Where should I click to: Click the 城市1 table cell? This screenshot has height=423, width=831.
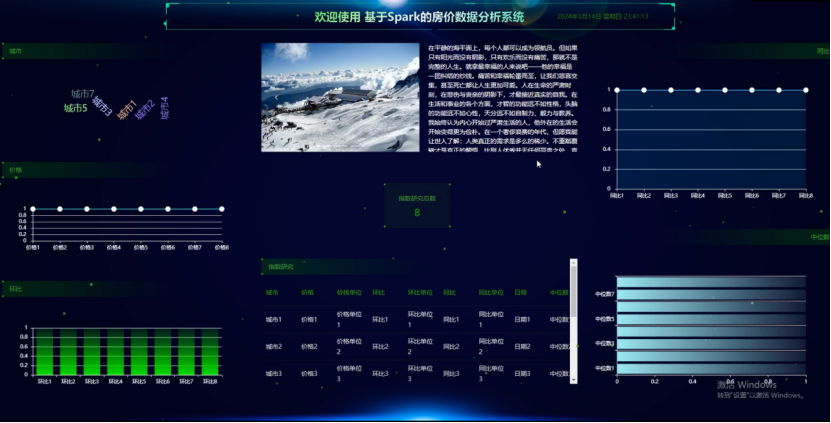(x=273, y=320)
